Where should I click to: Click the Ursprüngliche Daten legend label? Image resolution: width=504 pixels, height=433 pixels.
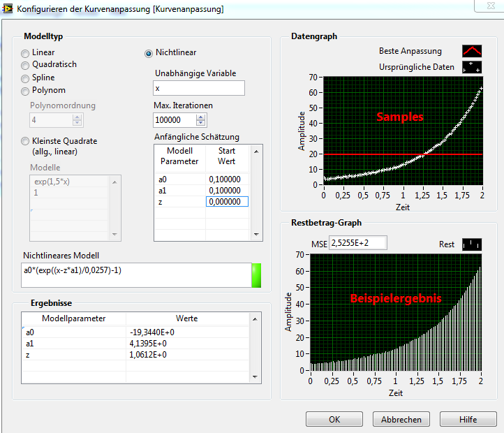tap(417, 67)
